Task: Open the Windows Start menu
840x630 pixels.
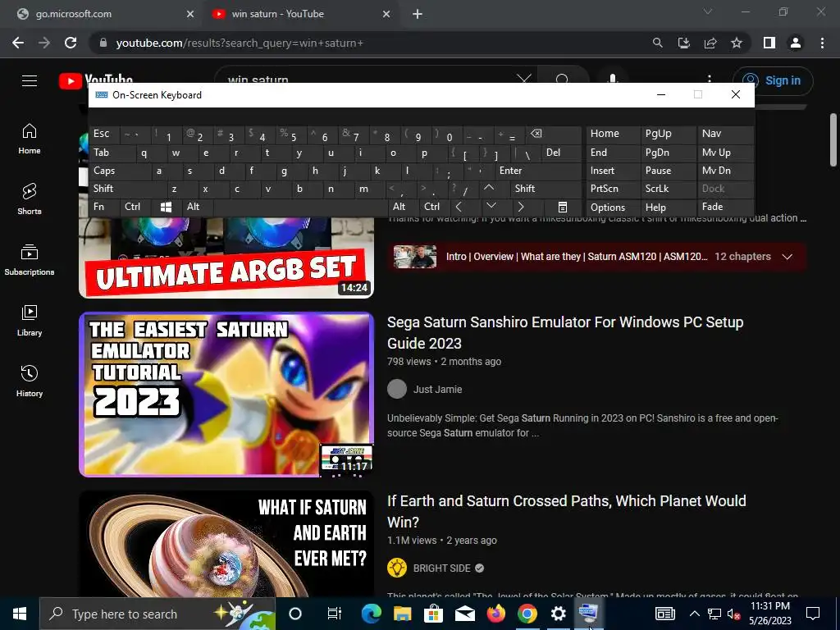Action: click(20, 614)
